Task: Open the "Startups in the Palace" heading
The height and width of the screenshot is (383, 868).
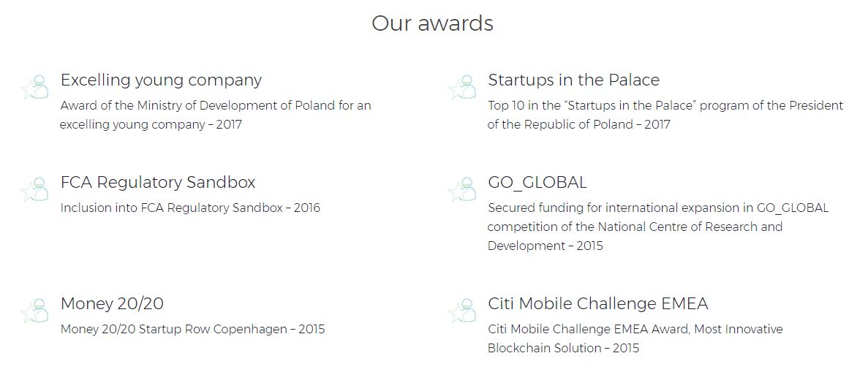Action: (x=573, y=80)
